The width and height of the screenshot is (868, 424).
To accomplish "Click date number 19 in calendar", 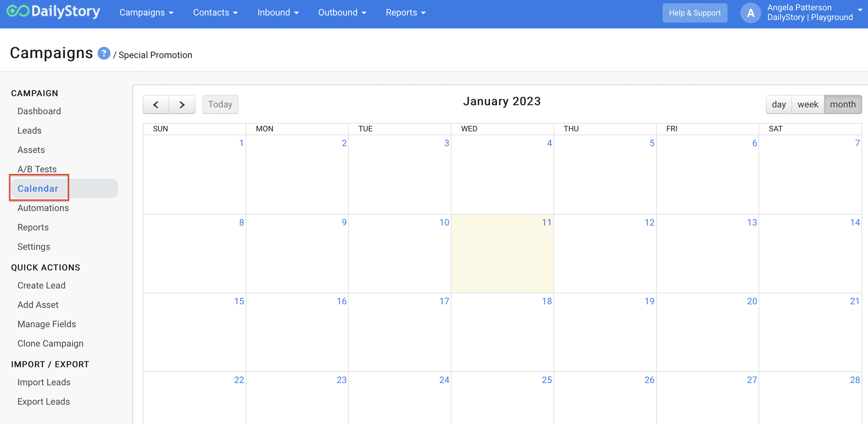I will [x=649, y=301].
